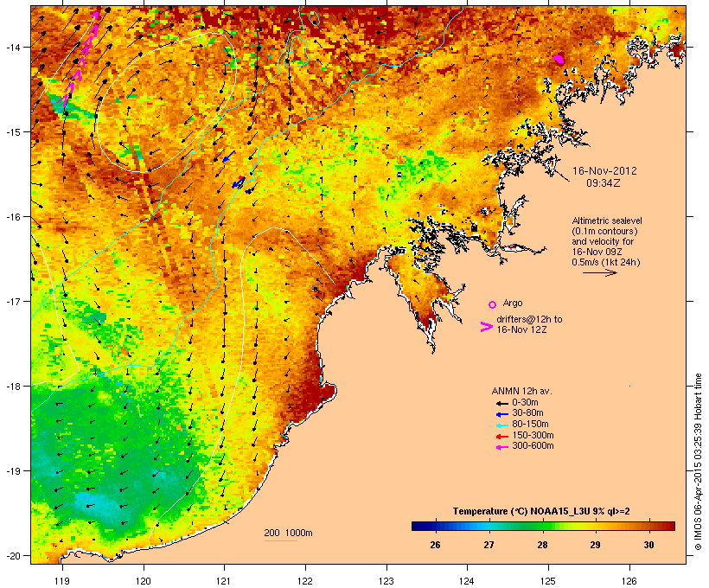This screenshot has height=588, width=709.
Task: Click the magenta Argo circle legend symbol
Action: click(x=493, y=304)
